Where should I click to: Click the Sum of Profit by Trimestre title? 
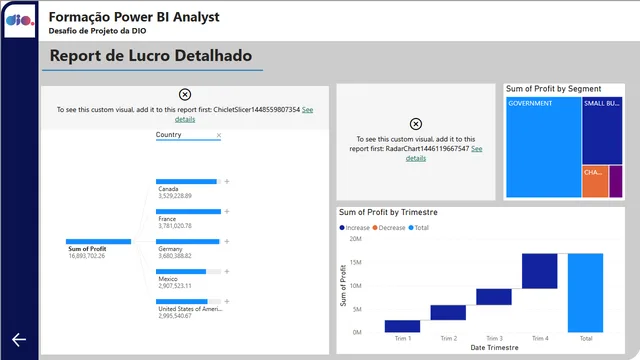(x=388, y=212)
